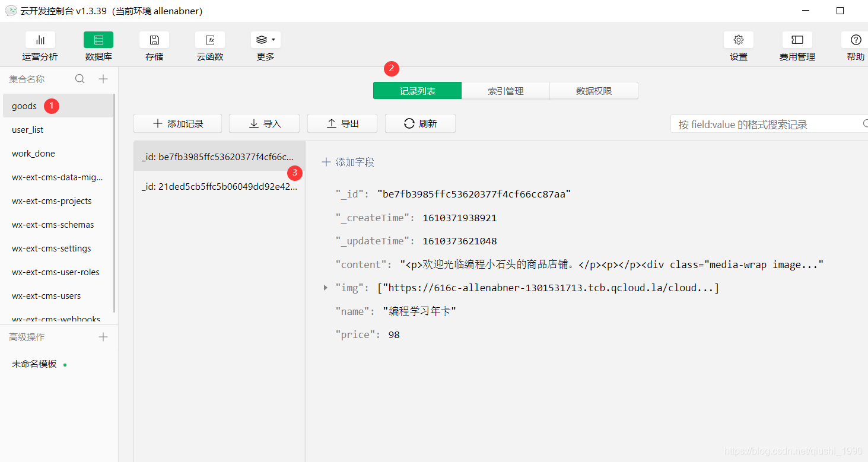This screenshot has height=462, width=868.
Task: Open wx-ext-cms-users collection
Action: (57, 296)
